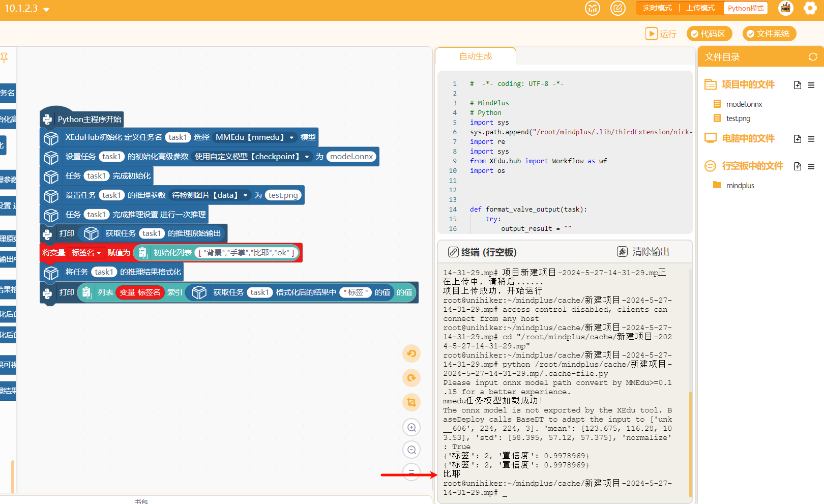824x504 pixels.
Task: Select the 变量 标签名 variable block
Action: pos(140,292)
